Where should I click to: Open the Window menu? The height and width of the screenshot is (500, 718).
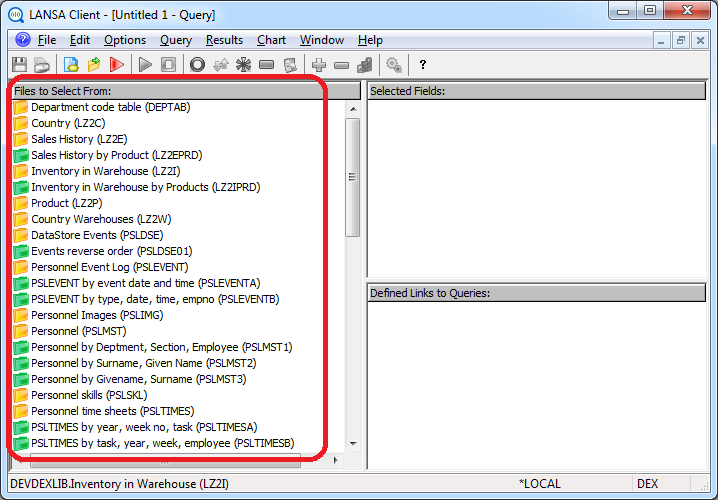[x=322, y=40]
